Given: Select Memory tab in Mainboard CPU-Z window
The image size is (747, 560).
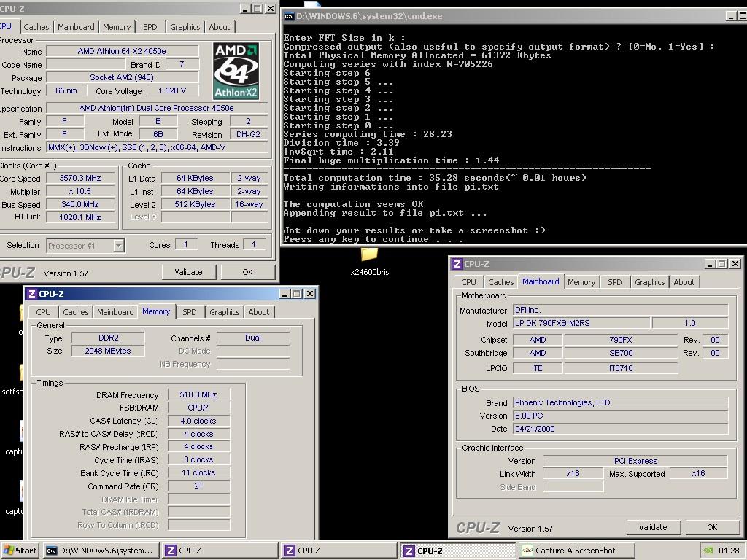Looking at the screenshot, I should 581,282.
